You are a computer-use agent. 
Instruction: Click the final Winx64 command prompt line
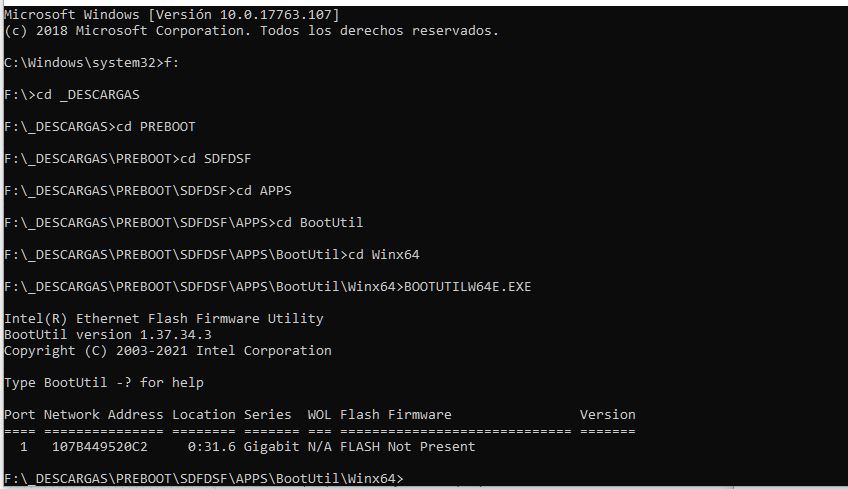(204, 478)
